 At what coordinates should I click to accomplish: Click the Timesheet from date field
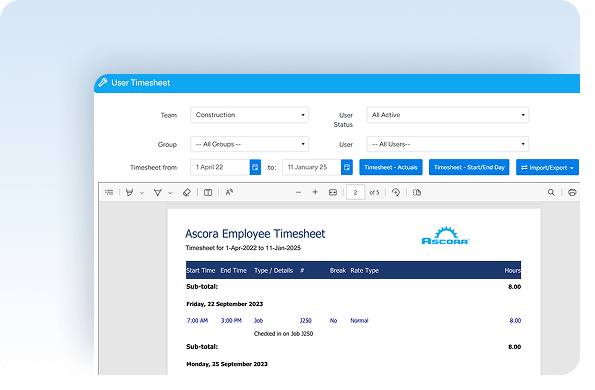pos(220,167)
